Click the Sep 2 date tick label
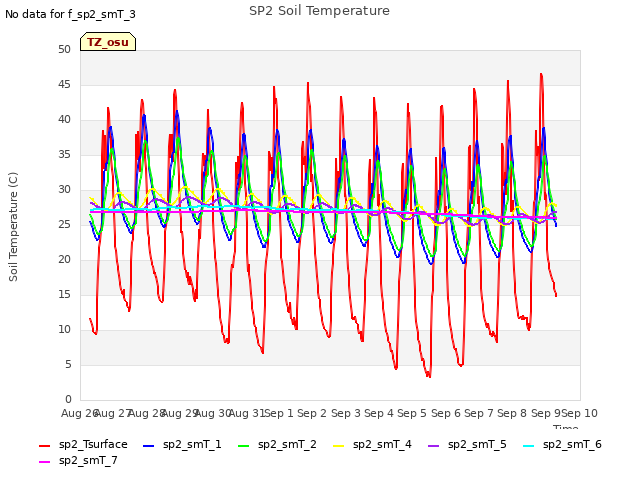This screenshot has width=640, height=480. (x=312, y=413)
